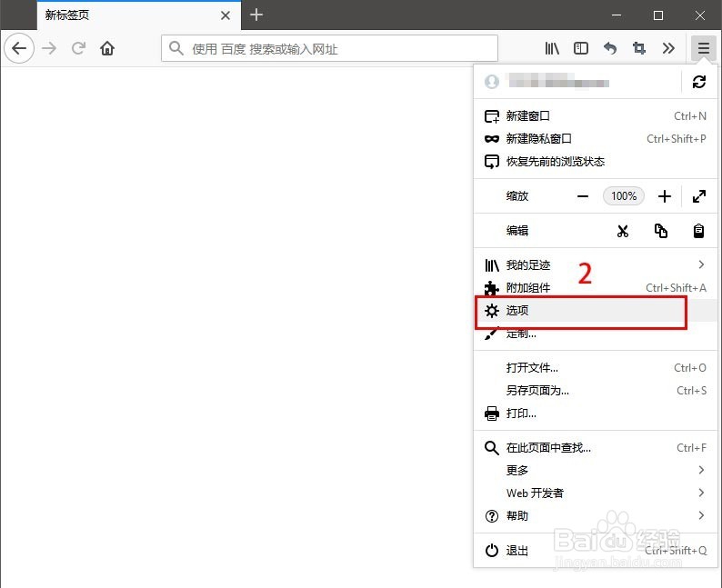The image size is (722, 588).
Task: Select 打印... print menu item
Action: (596, 414)
